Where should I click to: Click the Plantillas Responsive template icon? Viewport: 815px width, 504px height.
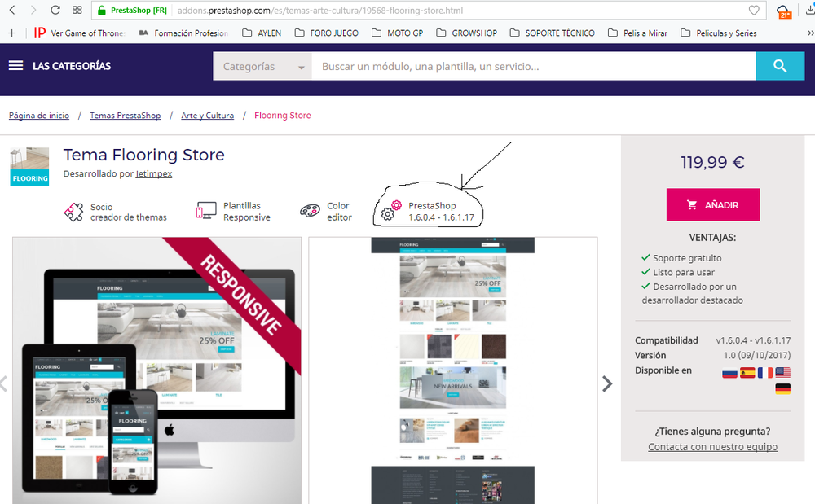tap(206, 210)
